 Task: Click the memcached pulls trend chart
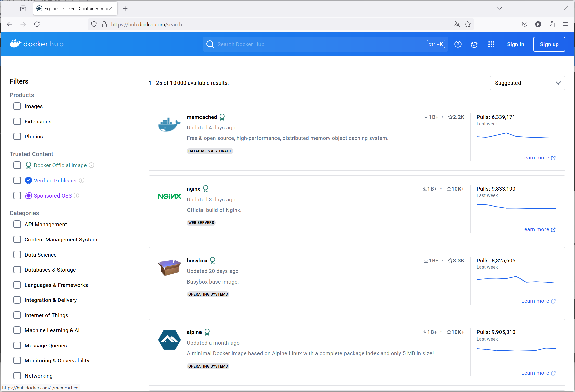click(516, 135)
